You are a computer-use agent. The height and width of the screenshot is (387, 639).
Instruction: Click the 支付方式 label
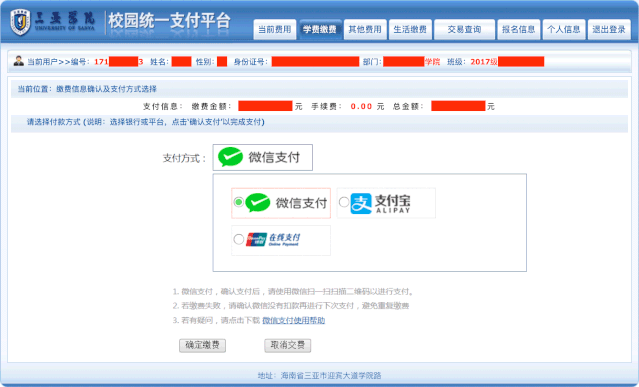coord(184,158)
